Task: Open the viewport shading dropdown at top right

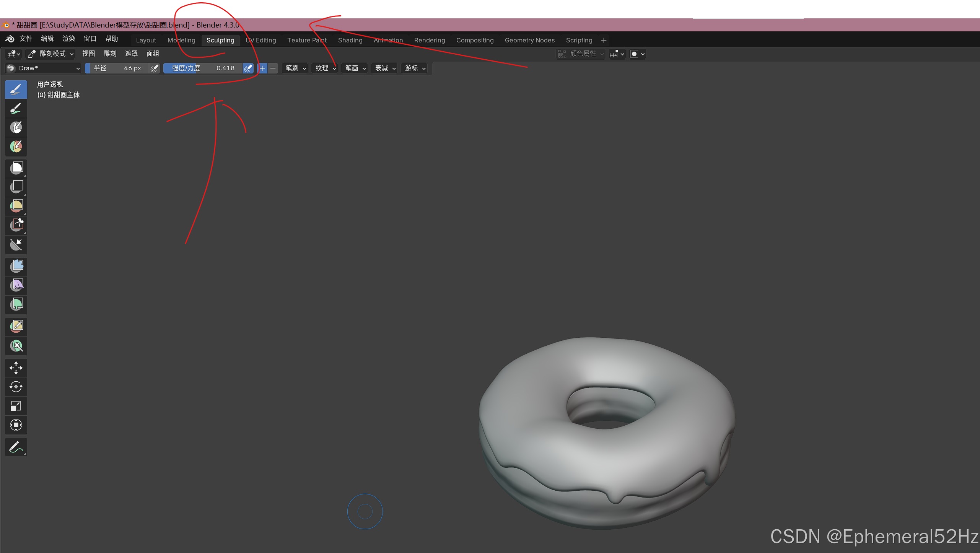Action: pyautogui.click(x=642, y=54)
